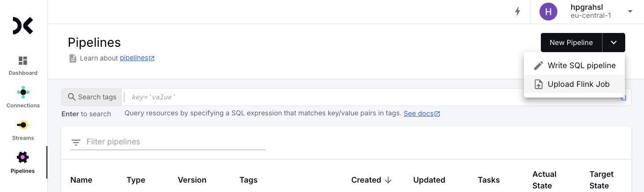Expand the hpgrahsl account dropdown
Image resolution: width=644 pixels, height=192 pixels.
pos(630,12)
